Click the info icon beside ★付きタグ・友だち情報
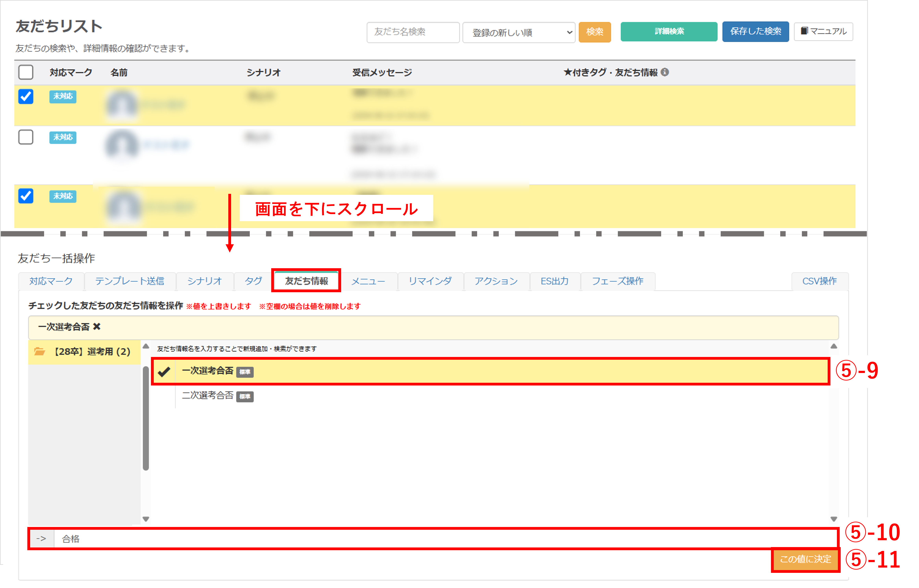This screenshot has width=919, height=588. (665, 72)
